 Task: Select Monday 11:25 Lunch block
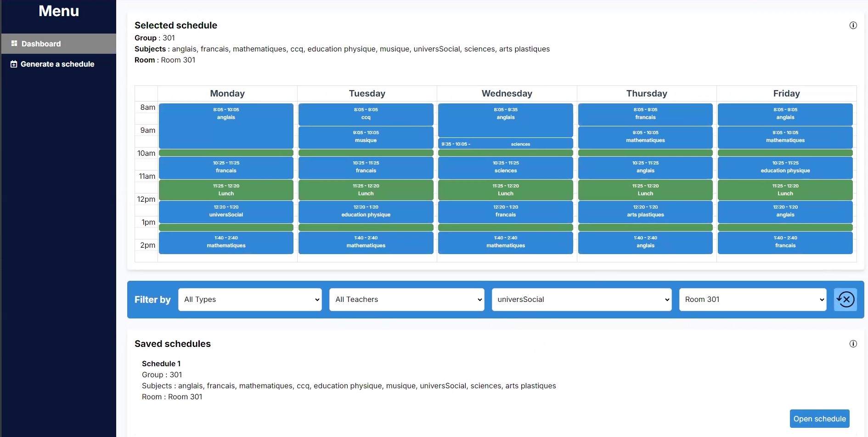tap(226, 190)
